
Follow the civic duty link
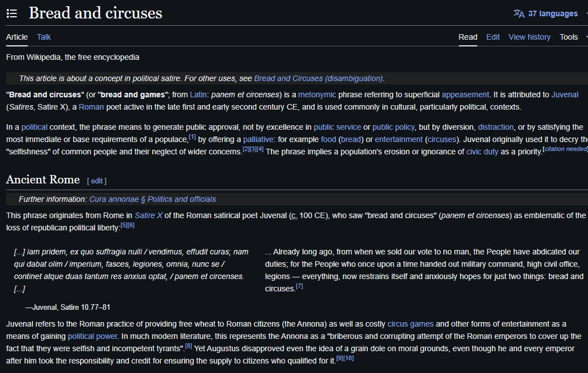[x=482, y=152]
